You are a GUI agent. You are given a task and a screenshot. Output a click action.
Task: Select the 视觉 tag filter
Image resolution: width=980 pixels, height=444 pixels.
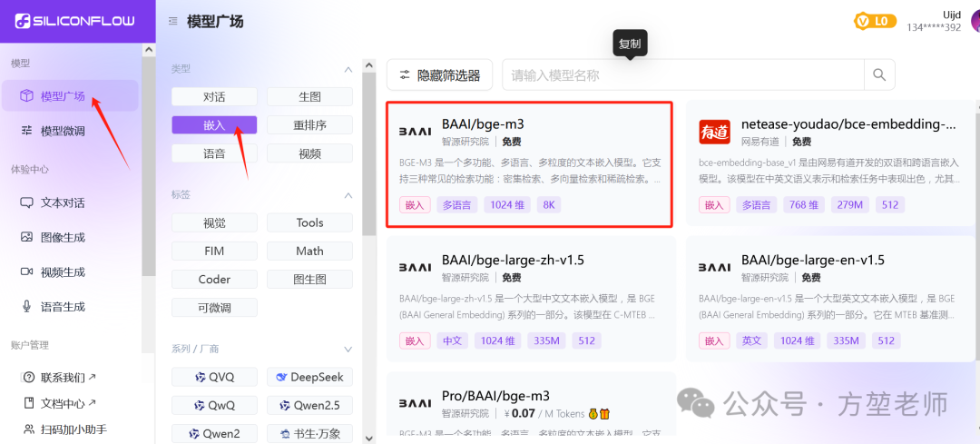(x=214, y=222)
